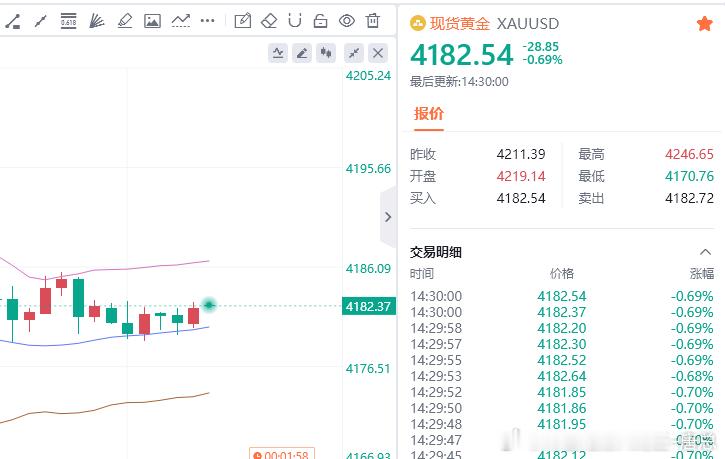Open the indicators button on chart

point(278,53)
